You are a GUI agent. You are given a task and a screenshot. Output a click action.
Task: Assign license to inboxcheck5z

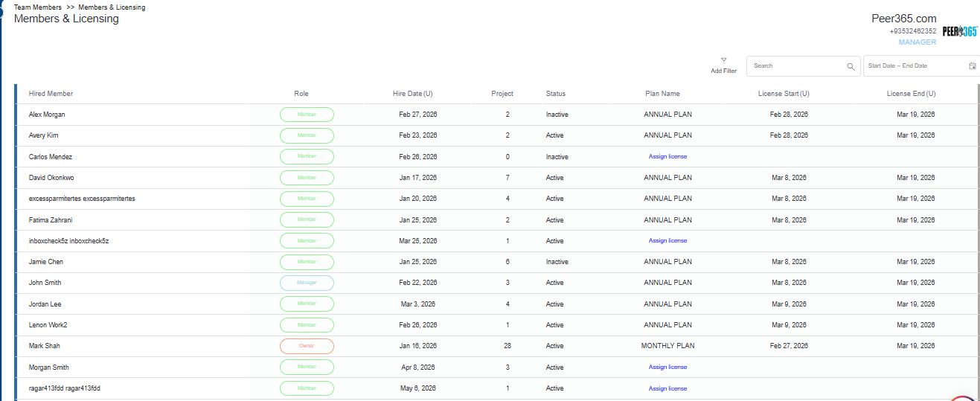[667, 241]
